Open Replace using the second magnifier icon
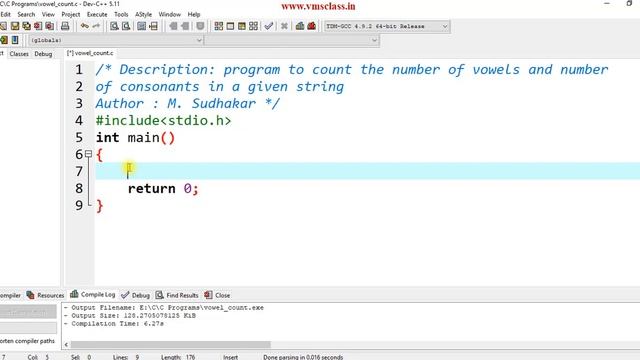640x360 pixels. 126,26
